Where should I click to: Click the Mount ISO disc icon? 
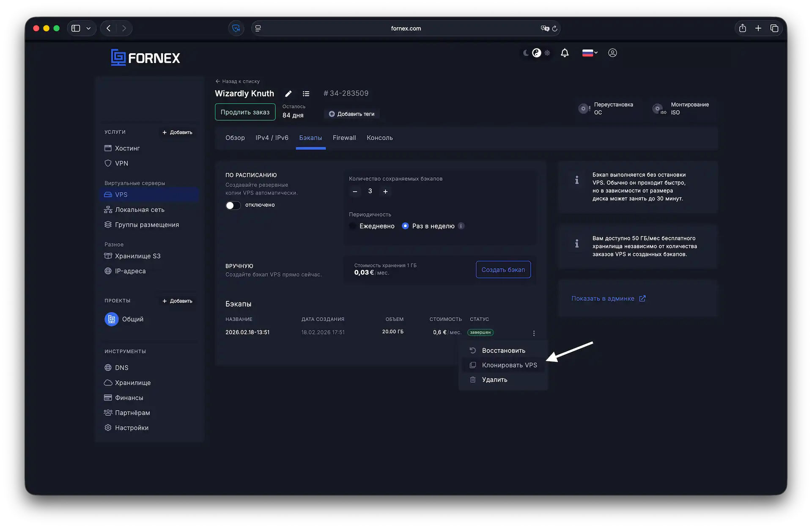(x=658, y=109)
